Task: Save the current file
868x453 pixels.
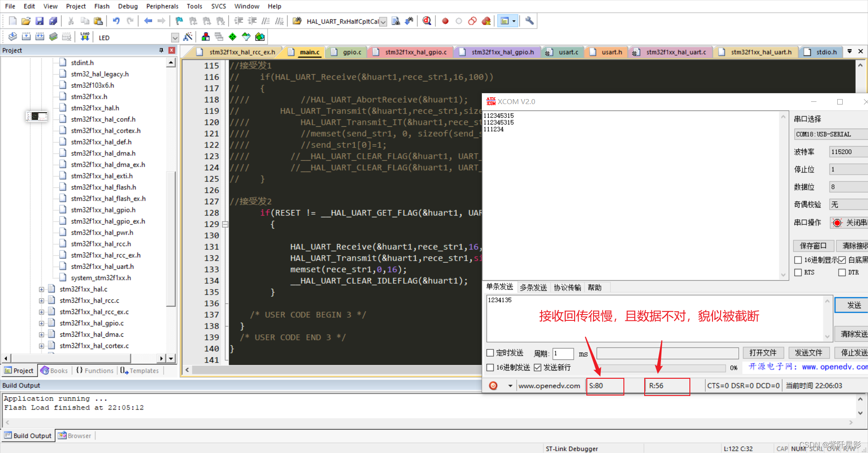Action: pyautogui.click(x=40, y=21)
